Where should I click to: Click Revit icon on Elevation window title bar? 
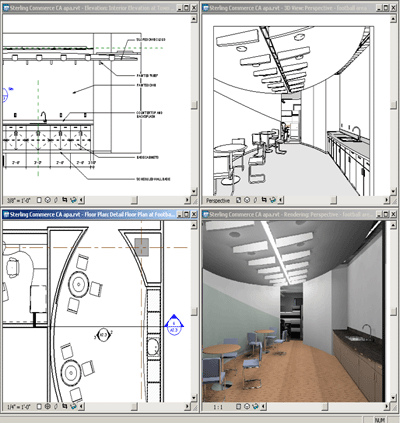[6, 8]
